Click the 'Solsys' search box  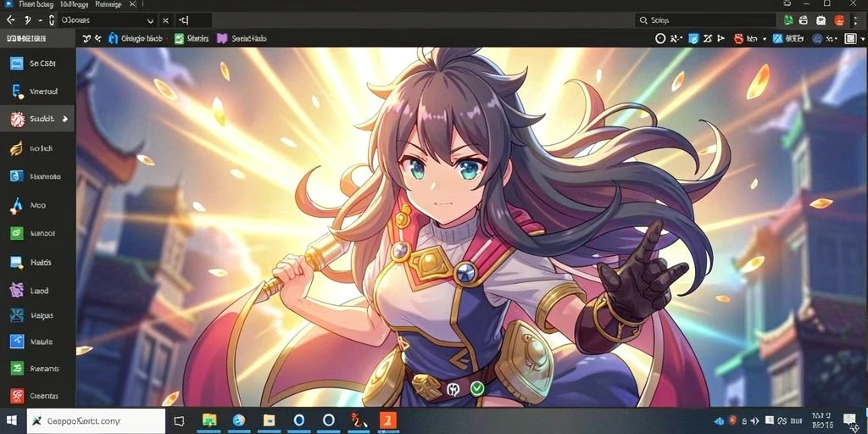(x=705, y=20)
